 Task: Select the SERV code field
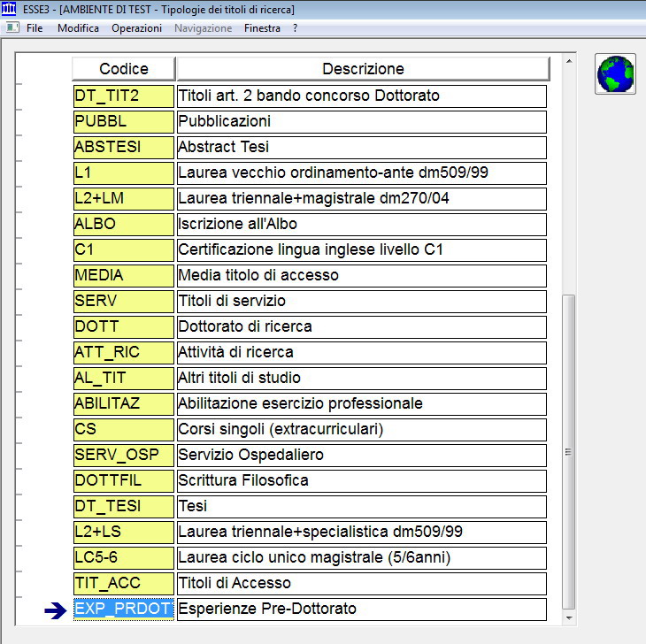pyautogui.click(x=124, y=302)
